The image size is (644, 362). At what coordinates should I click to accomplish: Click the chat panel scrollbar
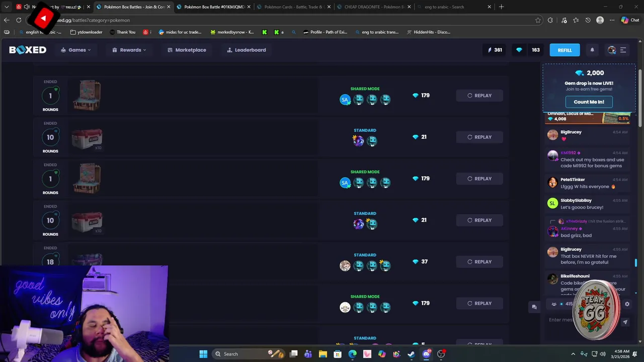(x=636, y=263)
